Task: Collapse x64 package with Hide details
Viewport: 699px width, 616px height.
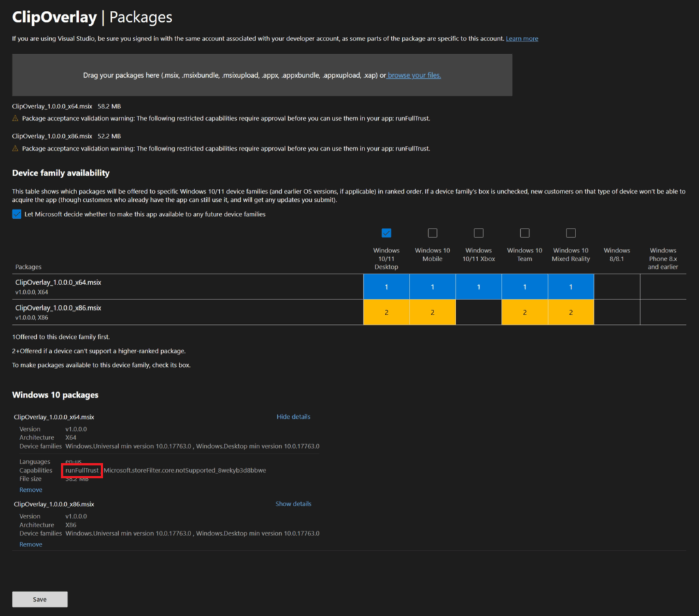Action: pyautogui.click(x=294, y=417)
